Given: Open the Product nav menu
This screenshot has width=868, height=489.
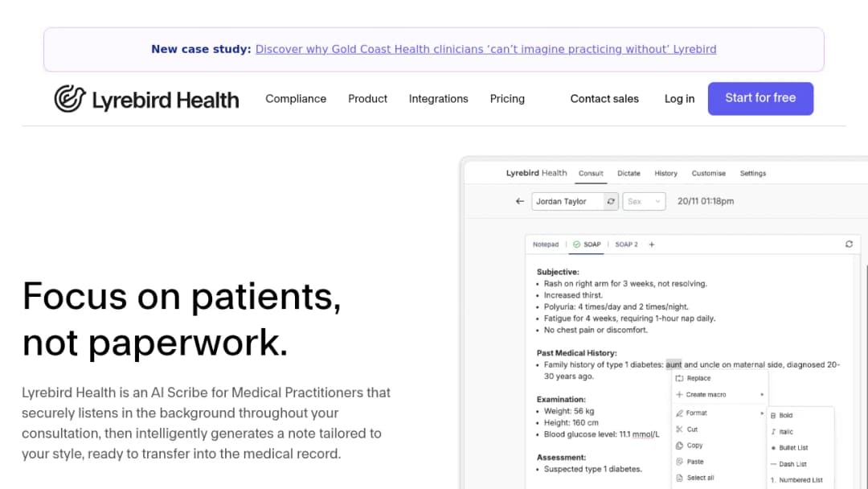Looking at the screenshot, I should click(367, 99).
